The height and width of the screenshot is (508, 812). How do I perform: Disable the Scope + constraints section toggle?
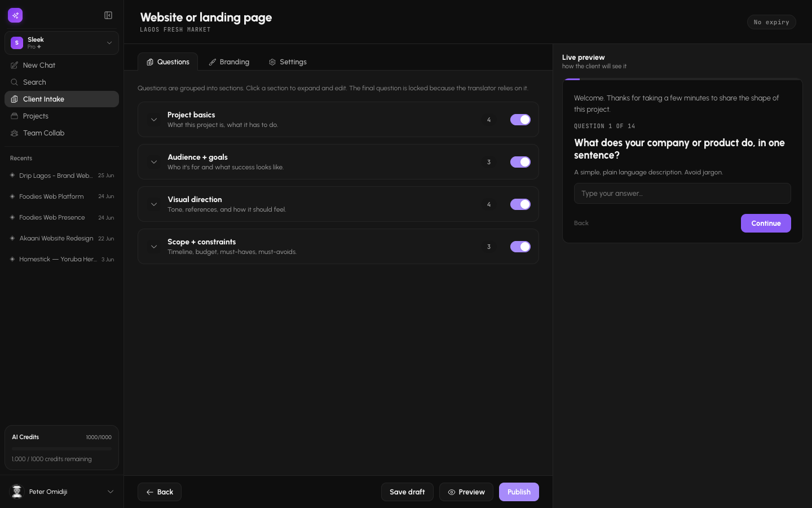coord(520,247)
